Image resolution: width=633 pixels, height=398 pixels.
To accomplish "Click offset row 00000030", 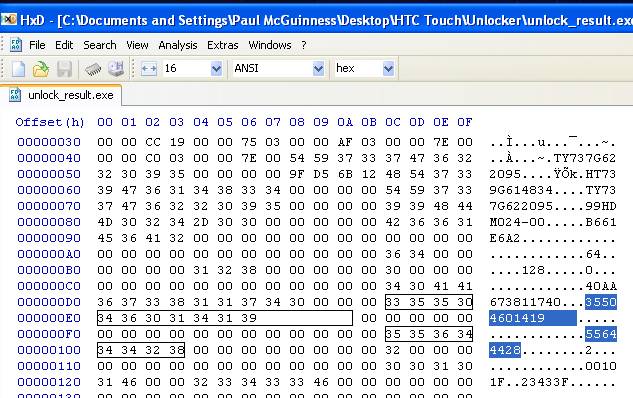I will click(x=49, y=142).
